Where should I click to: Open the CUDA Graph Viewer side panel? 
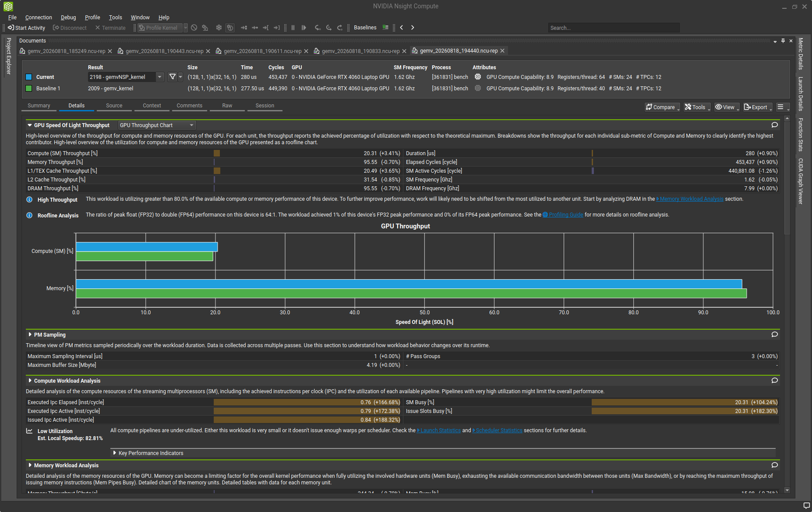800,181
